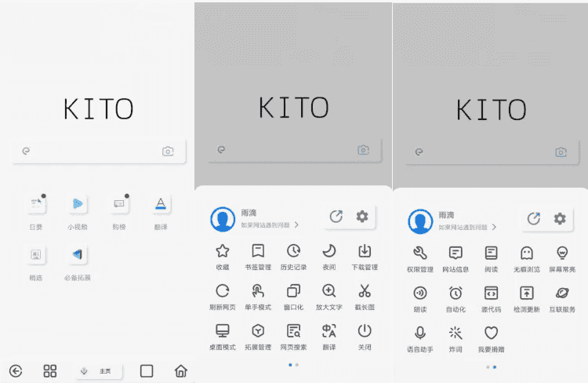Select 网页搜索 find in page
The image size is (588, 383).
[293, 331]
